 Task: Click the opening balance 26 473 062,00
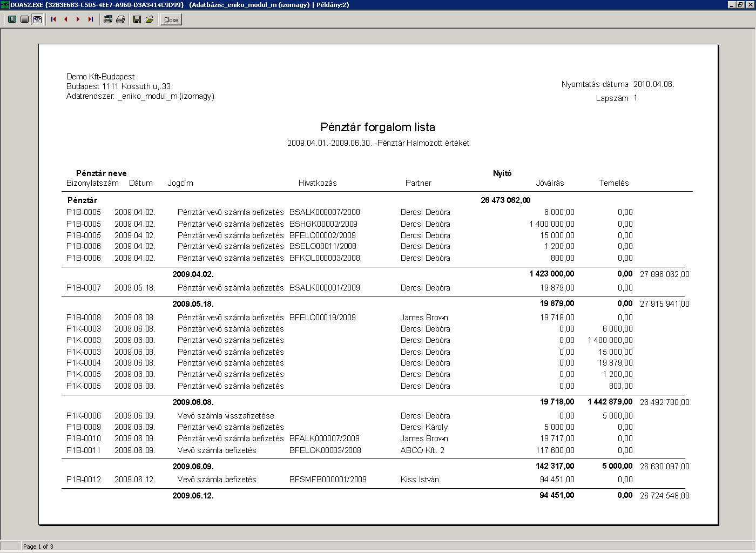[505, 200]
